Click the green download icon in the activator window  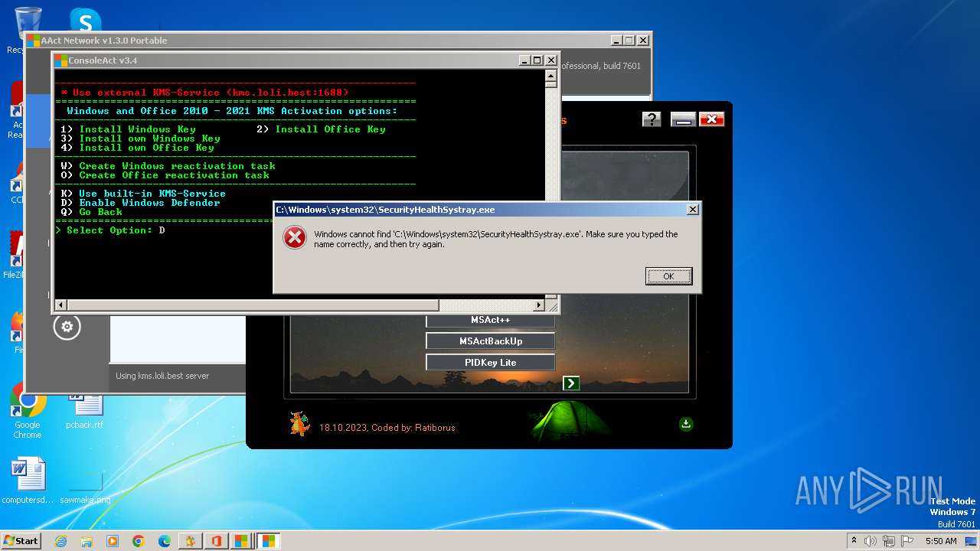pyautogui.click(x=686, y=424)
